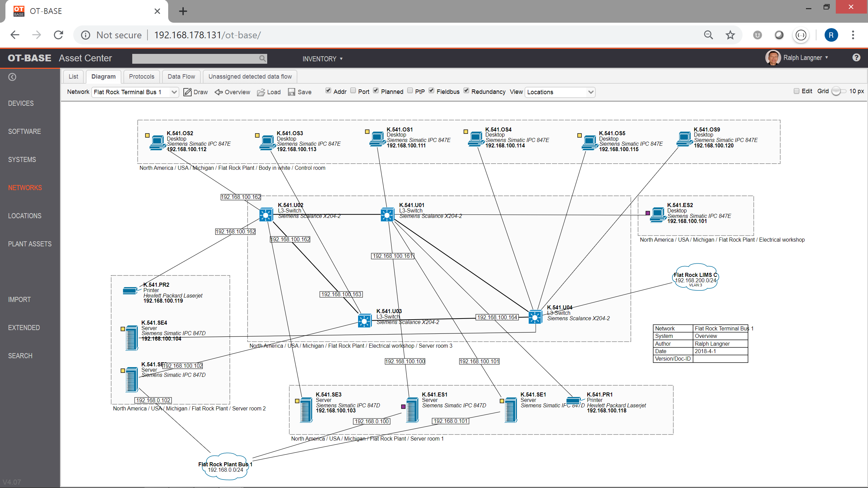Open a new browser tab
This screenshot has width=868, height=488.
pyautogui.click(x=183, y=11)
